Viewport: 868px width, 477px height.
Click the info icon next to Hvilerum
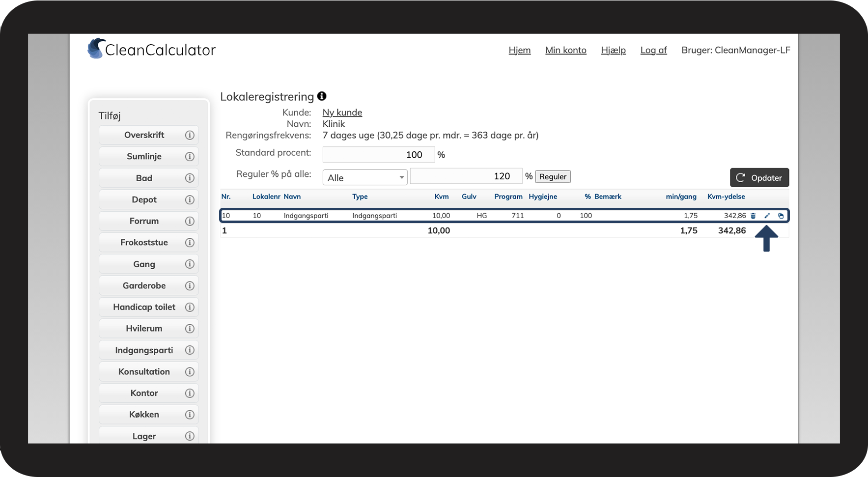(x=190, y=329)
